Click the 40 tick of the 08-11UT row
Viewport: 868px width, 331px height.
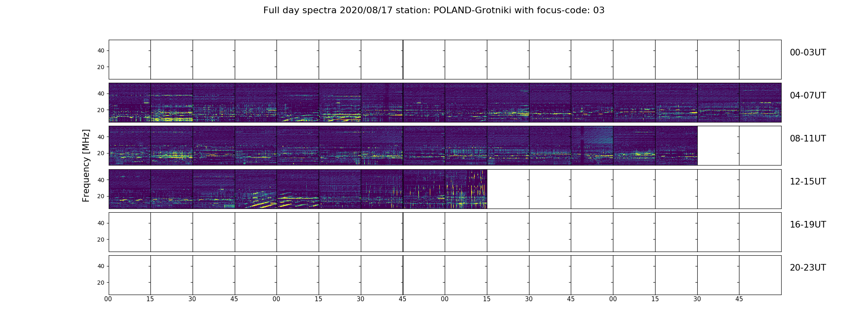(x=101, y=137)
